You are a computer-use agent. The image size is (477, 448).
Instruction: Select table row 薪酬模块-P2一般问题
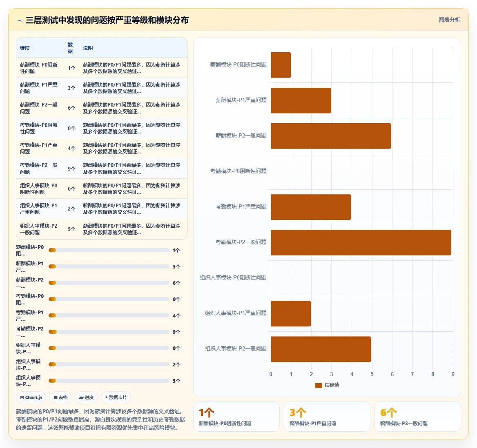(102, 108)
